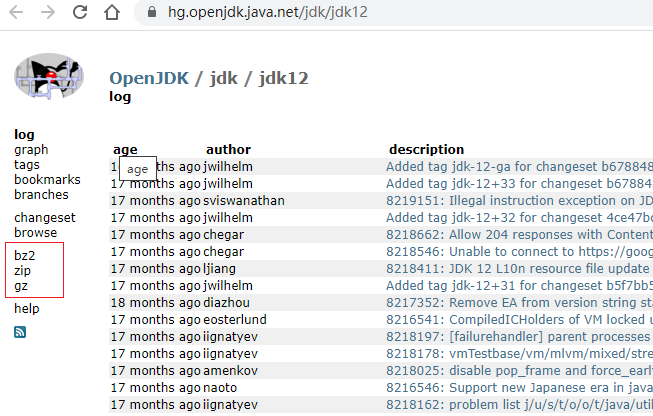The image size is (653, 416).
Task: Go to browser home page icon
Action: coord(112,12)
